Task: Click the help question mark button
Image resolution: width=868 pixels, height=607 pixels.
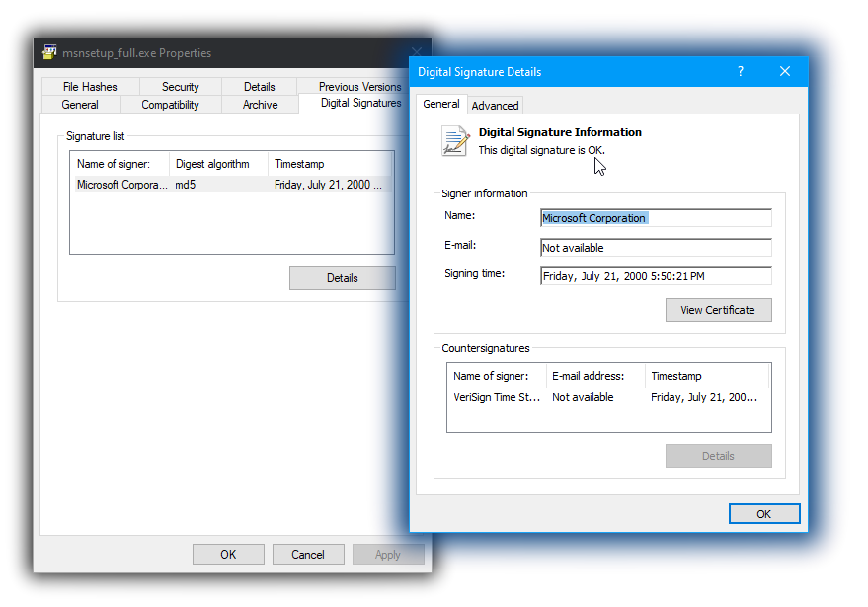Action: point(741,71)
